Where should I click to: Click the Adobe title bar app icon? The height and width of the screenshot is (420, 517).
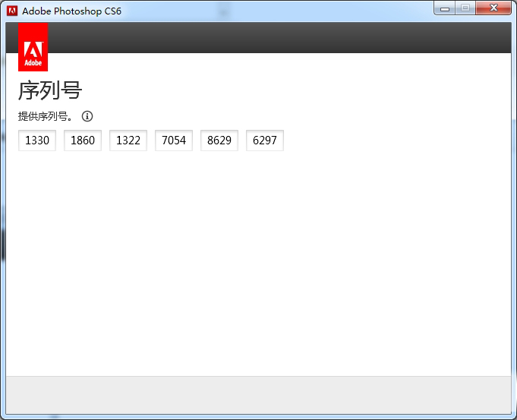tap(12, 11)
